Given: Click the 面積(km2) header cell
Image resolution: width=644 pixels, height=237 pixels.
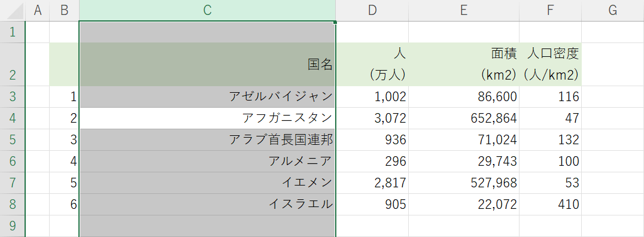Looking at the screenshot, I should coord(464,65).
